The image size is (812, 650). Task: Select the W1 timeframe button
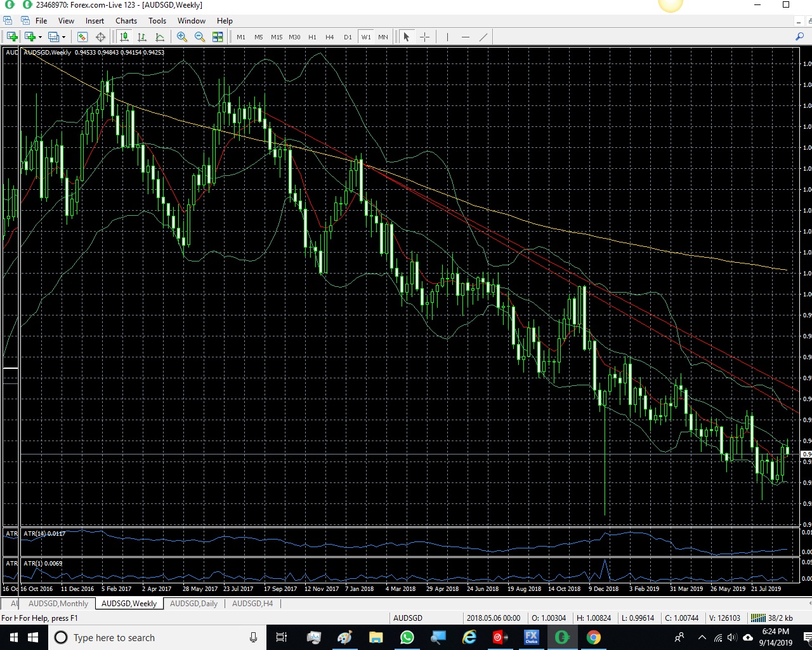click(366, 37)
